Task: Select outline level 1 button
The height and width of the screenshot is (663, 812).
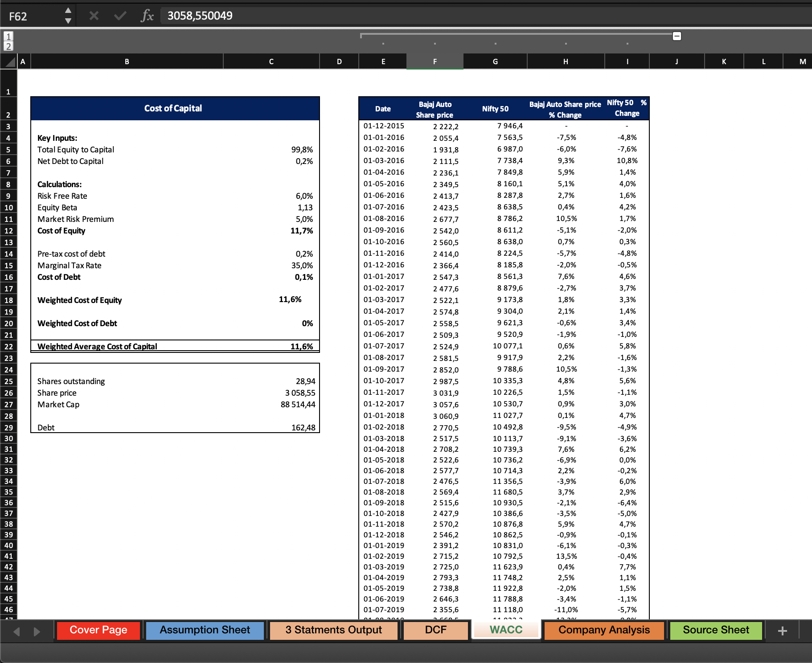Action: coord(8,36)
